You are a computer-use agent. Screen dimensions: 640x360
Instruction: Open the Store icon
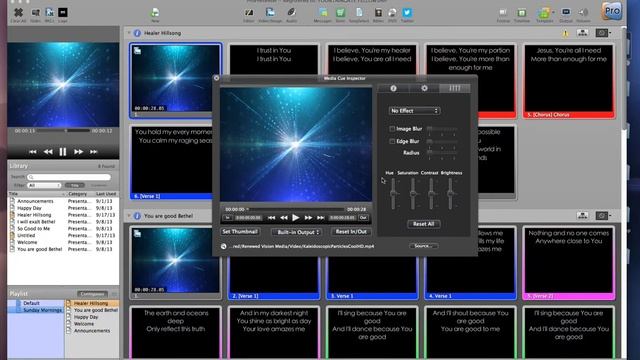[340, 13]
